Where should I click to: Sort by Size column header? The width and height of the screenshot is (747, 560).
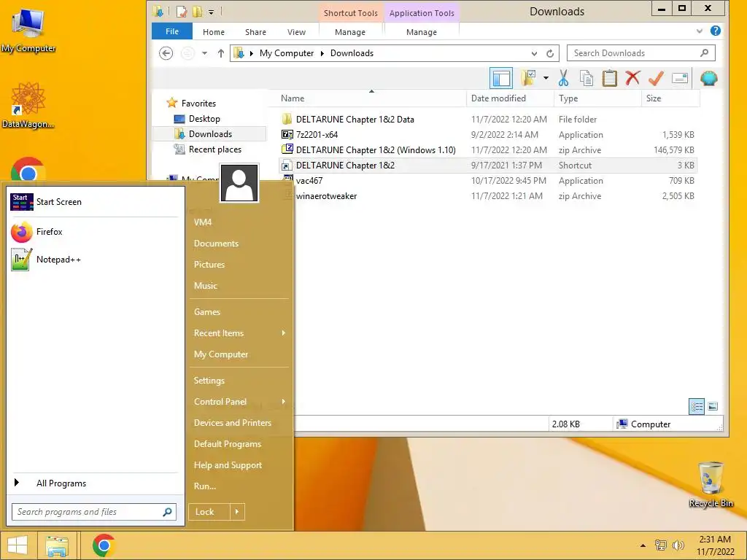670,98
